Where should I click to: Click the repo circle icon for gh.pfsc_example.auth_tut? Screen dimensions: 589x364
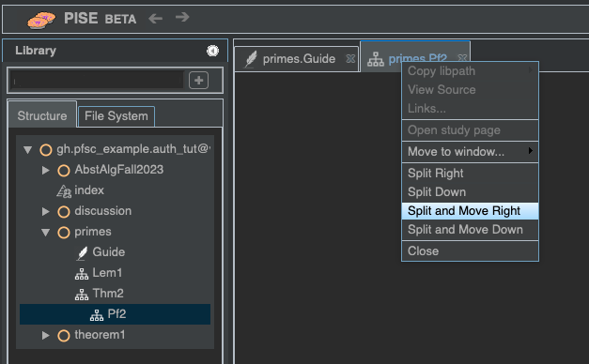tap(46, 150)
